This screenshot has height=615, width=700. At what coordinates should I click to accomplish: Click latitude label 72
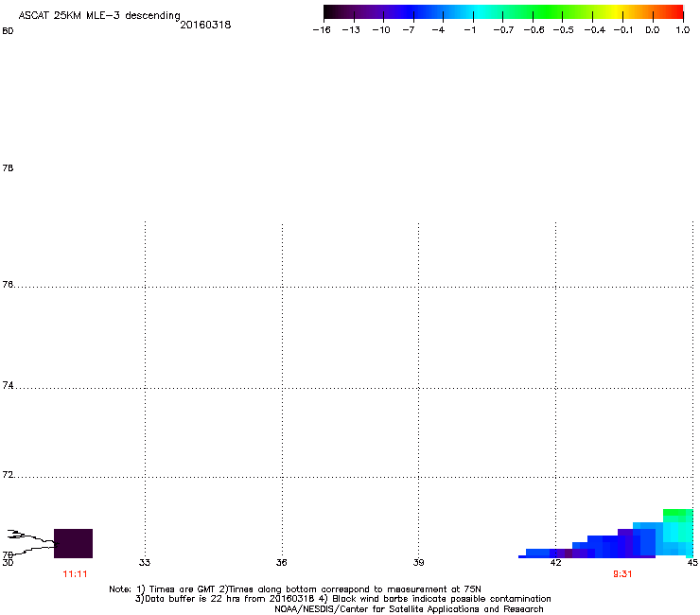click(8, 475)
